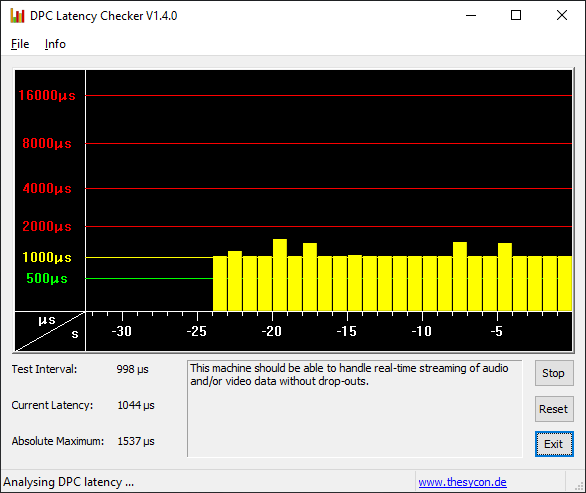Click the Test Interval value 998 µs

pos(132,369)
